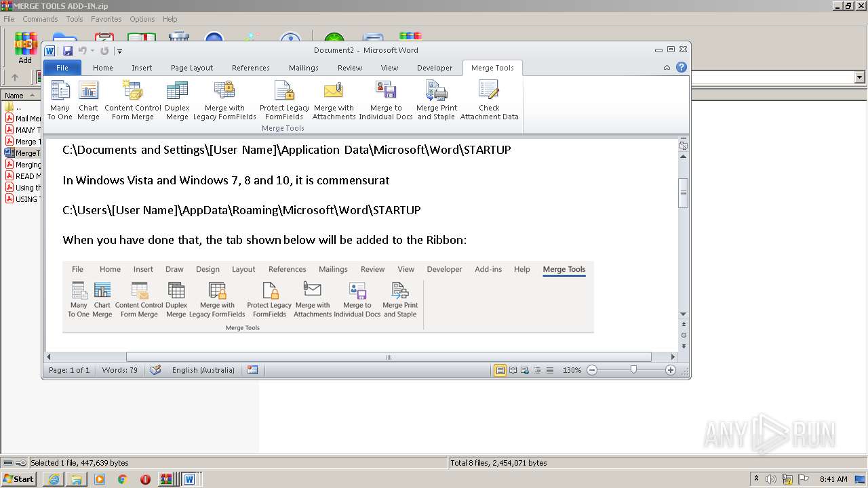Open WinRAR Tools menu
This screenshot has height=488, width=868.
pos(75,19)
